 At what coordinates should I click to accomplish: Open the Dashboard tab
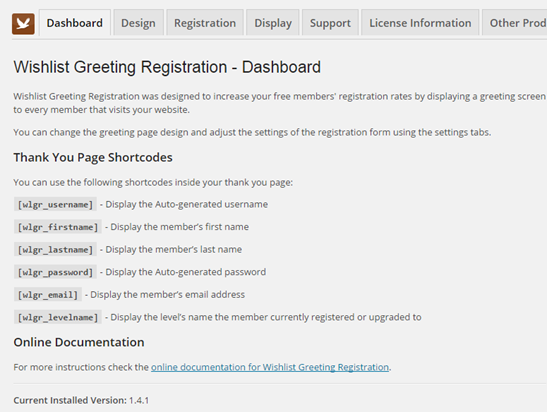(75, 23)
